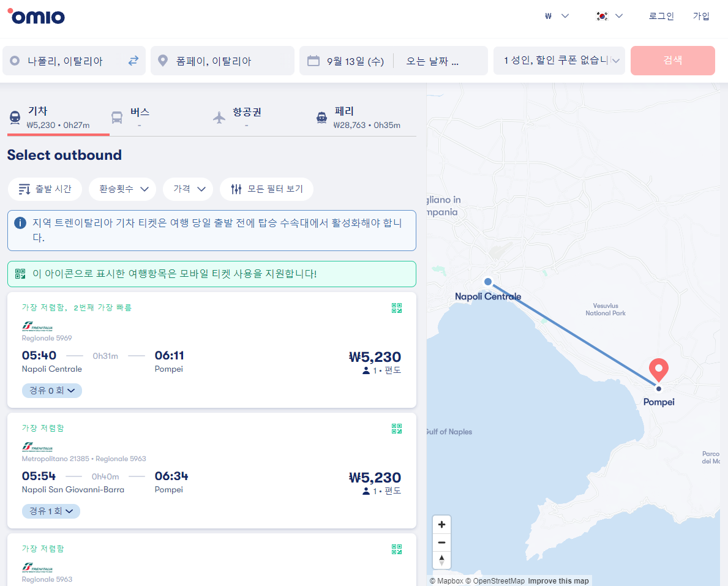Select the 항공권 flights tab
728x586 pixels.
262,118
